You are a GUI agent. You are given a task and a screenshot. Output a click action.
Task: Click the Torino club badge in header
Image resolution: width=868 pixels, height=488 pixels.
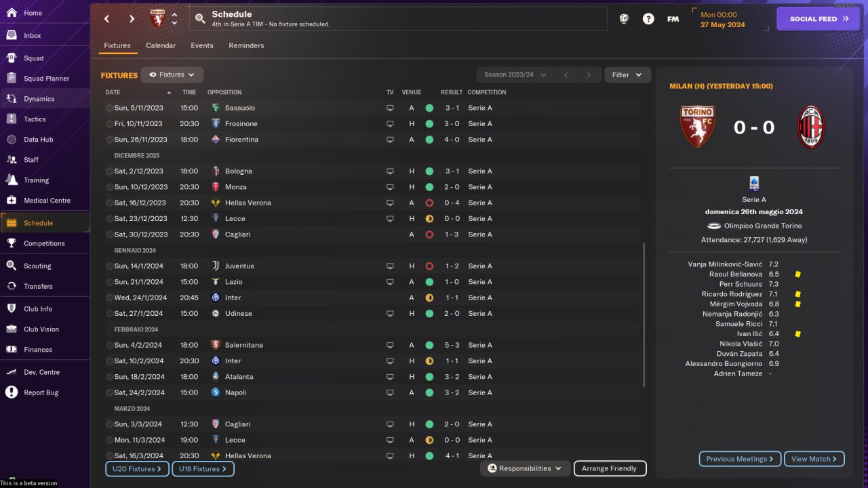pos(157,19)
